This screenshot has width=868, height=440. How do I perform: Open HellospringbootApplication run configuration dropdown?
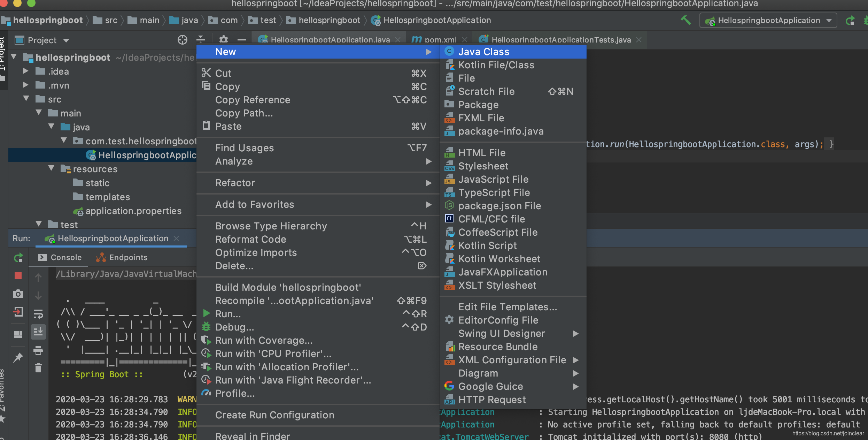[x=768, y=21]
